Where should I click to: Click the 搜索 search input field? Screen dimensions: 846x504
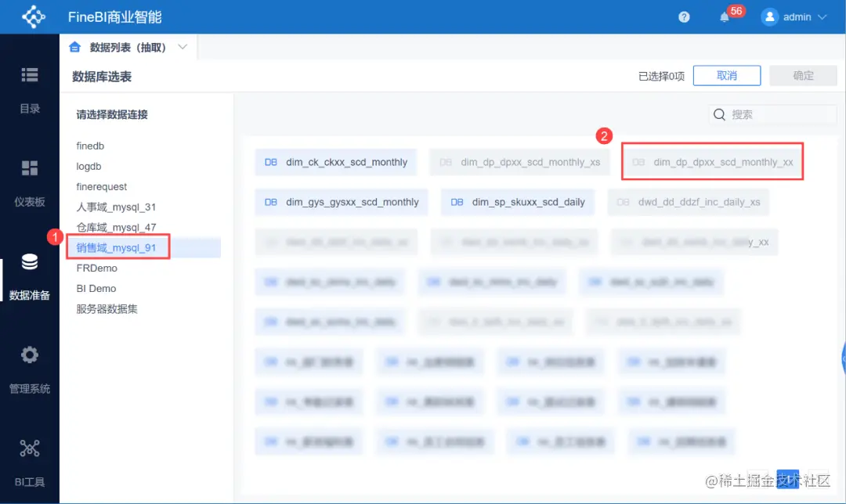pos(772,114)
